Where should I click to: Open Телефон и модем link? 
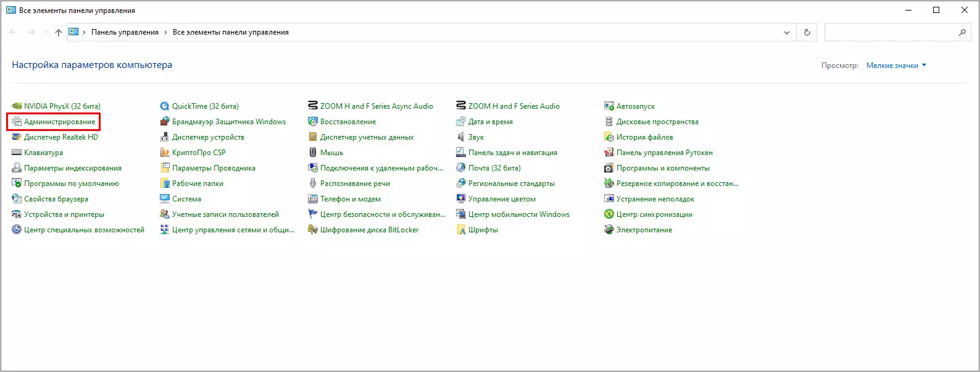click(x=351, y=199)
